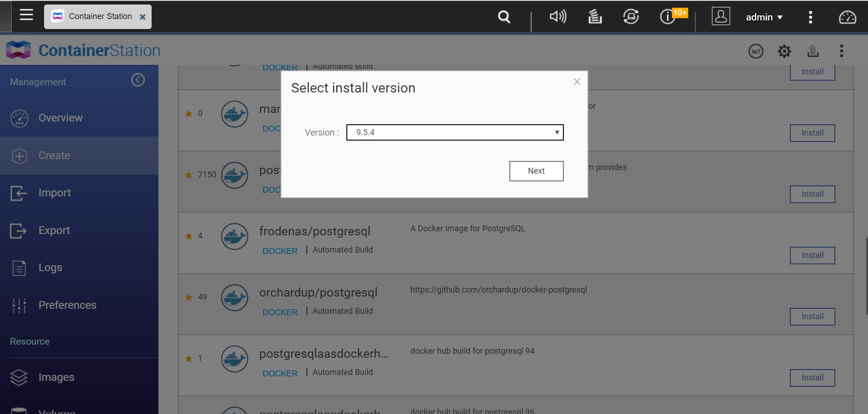868x414 pixels.
Task: Open Images under Resource
Action: 79,377
